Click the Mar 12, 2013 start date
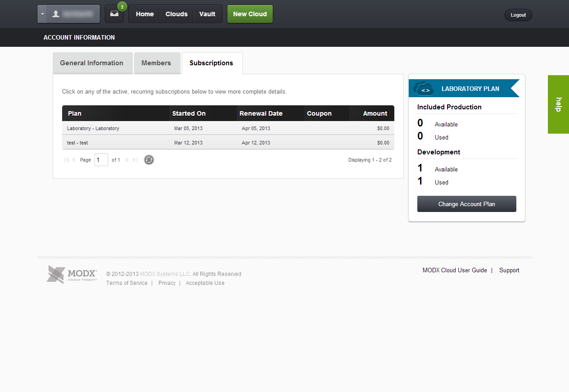569x392 pixels. pyautogui.click(x=188, y=143)
